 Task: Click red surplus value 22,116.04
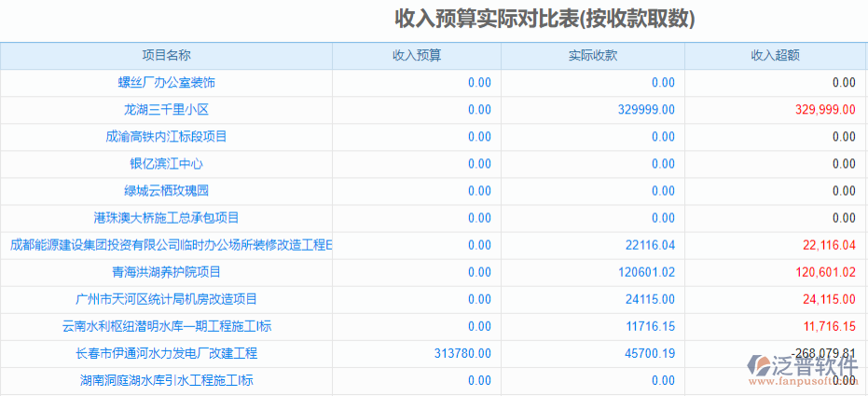[829, 245]
